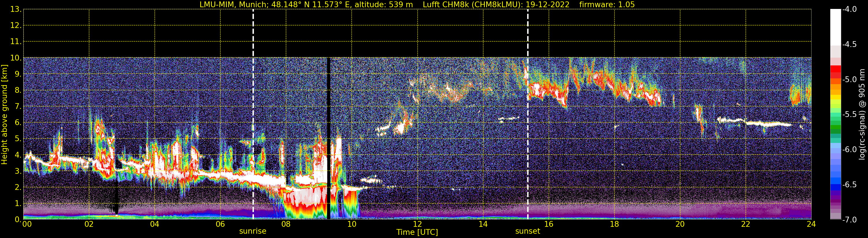Click the colorbar tick label '-4.0'
The height and width of the screenshot is (238, 868).
(849, 10)
